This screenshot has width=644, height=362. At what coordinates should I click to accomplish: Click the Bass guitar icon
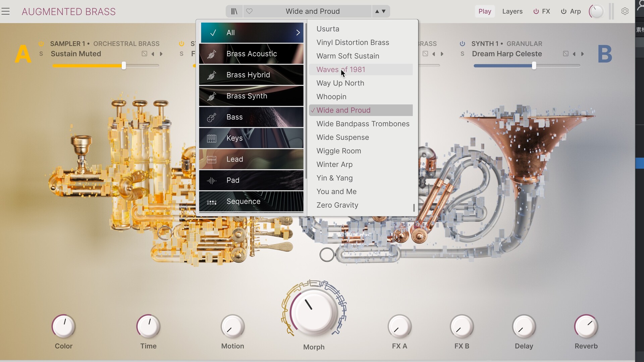point(212,117)
